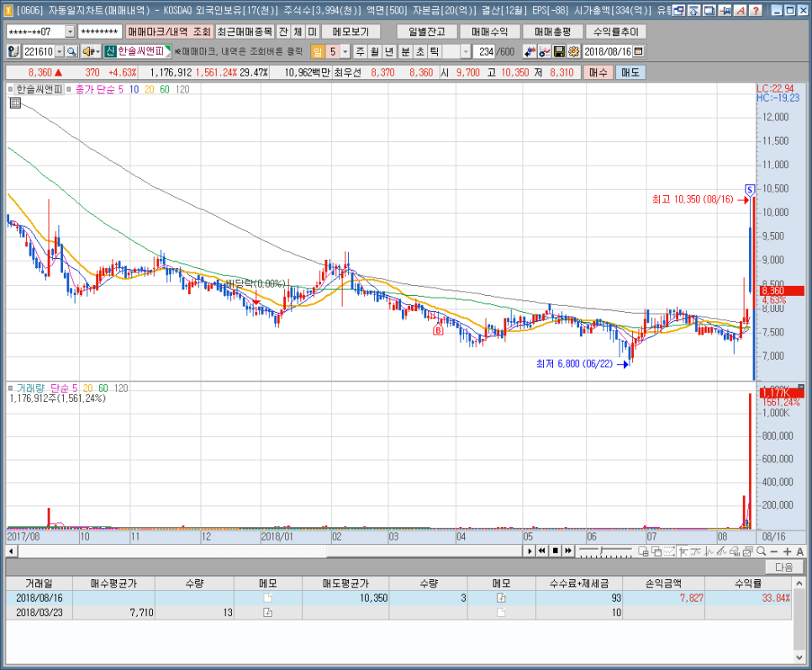The image size is (812, 670).
Task: Open the calendar date picker icon
Action: tap(639, 52)
